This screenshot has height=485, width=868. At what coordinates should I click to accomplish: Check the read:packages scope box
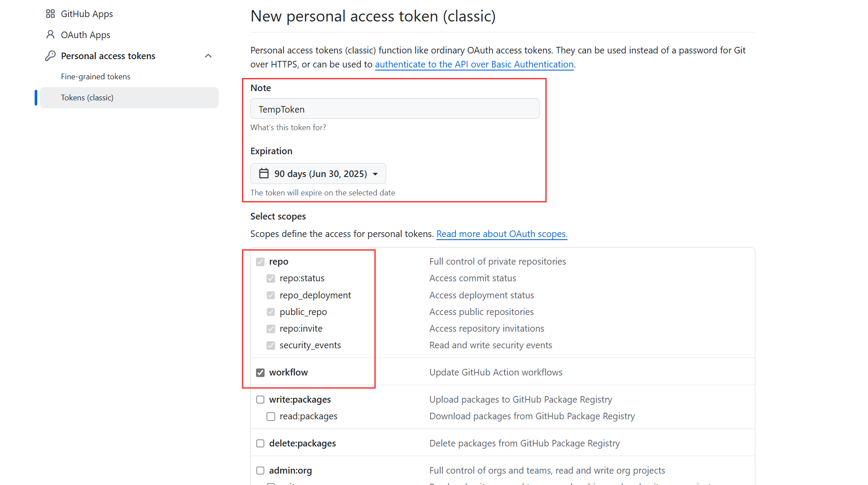click(271, 416)
